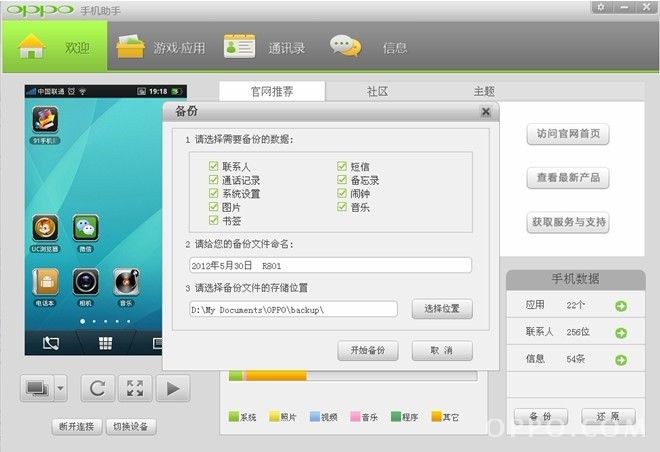This screenshot has height=452, width=660.
Task: Open the 信息 messages tab
Action: pos(369,47)
